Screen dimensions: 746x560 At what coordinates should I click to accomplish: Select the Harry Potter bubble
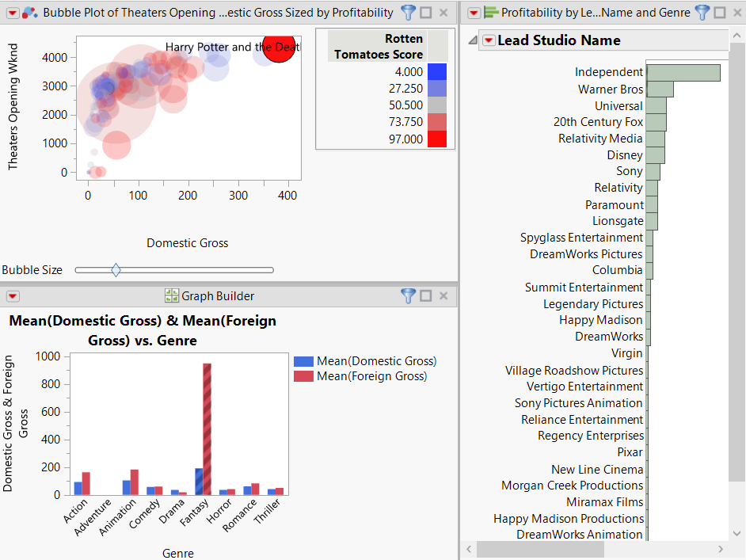click(x=279, y=48)
